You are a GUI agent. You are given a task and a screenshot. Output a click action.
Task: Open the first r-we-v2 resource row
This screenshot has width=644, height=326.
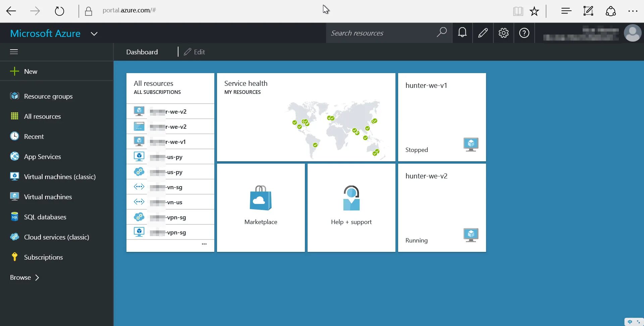point(170,111)
